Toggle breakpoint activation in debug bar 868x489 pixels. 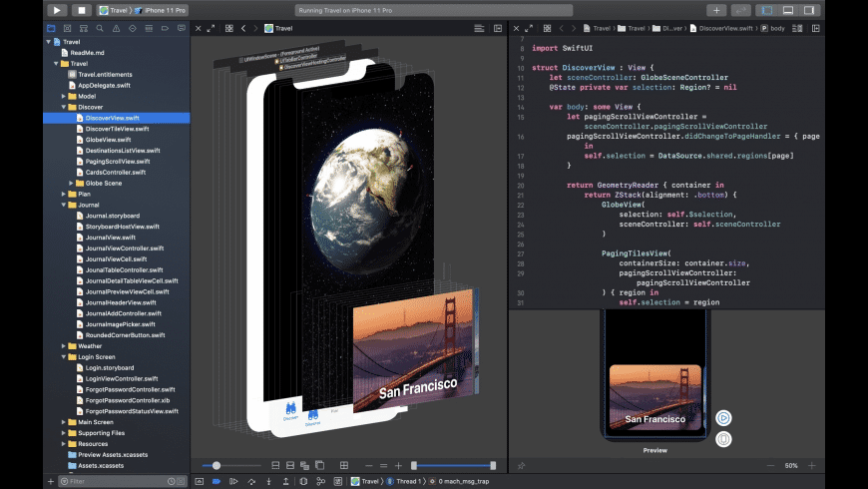click(x=216, y=481)
